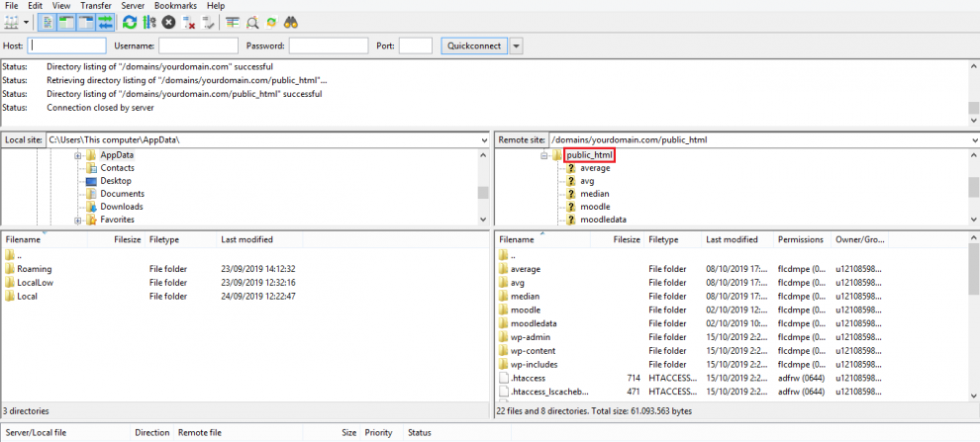This screenshot has height=442, width=980.
Task: Collapse the public_html folder in remote tree
Action: [543, 155]
